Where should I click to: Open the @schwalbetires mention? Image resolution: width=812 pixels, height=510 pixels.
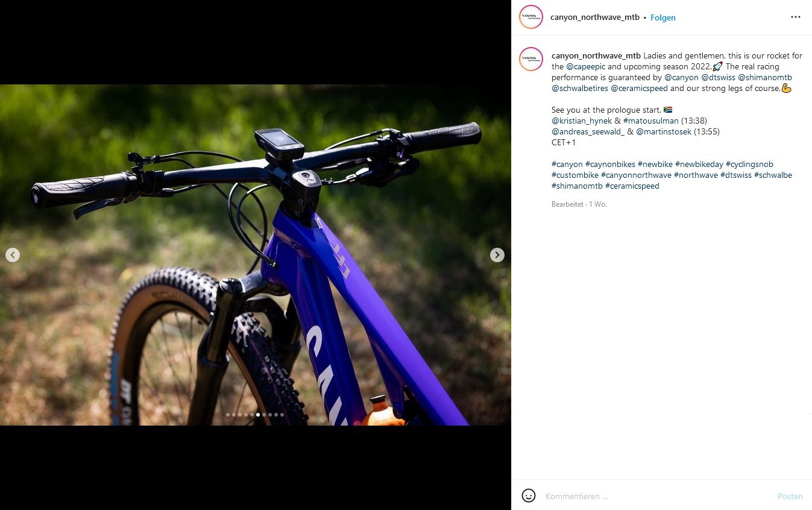click(580, 89)
